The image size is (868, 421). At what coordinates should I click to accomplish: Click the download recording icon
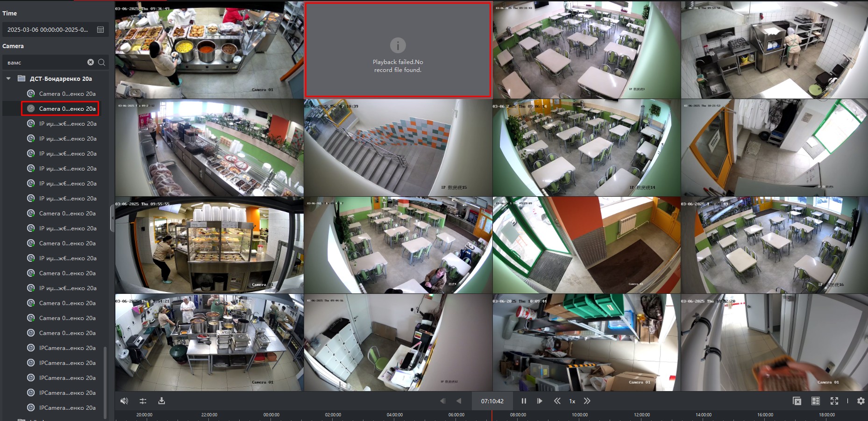tap(162, 401)
